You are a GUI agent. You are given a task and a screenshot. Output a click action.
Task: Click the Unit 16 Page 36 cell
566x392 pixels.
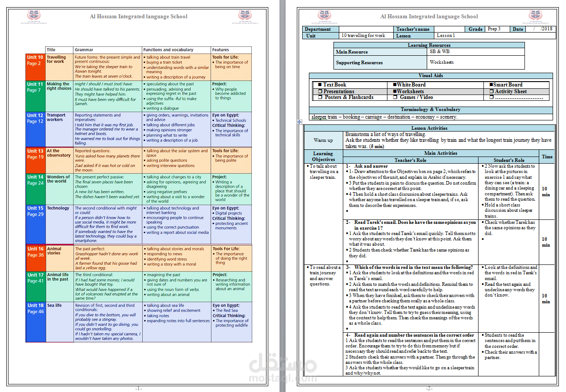(35, 258)
